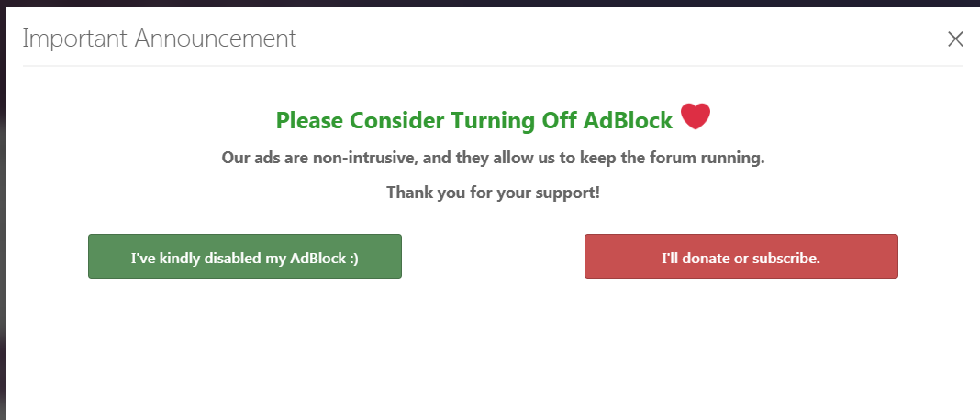Click the divider line under the title
This screenshot has width=980, height=420.
(x=493, y=66)
